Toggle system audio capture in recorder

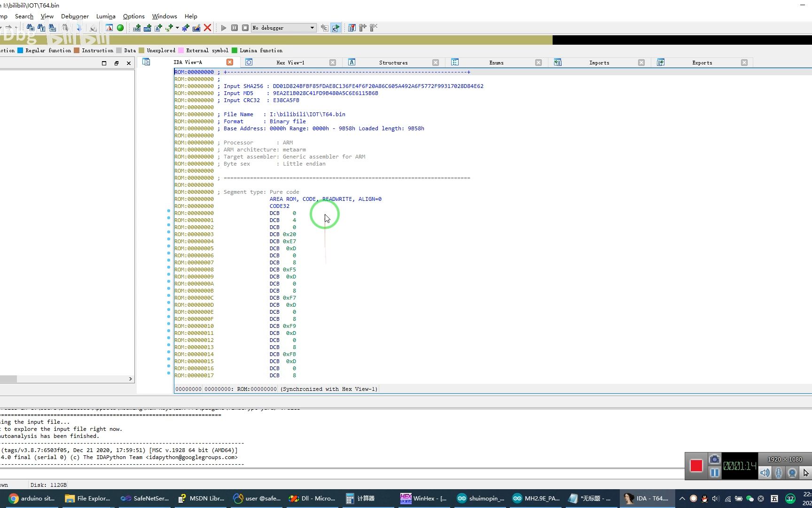pyautogui.click(x=765, y=473)
